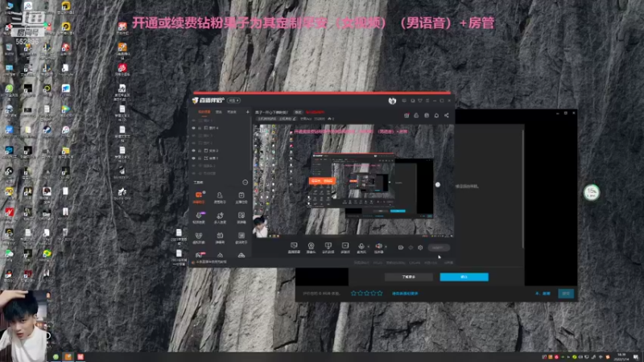Toggle the lock of 图片 4 source
644x362 pixels.
point(200,128)
